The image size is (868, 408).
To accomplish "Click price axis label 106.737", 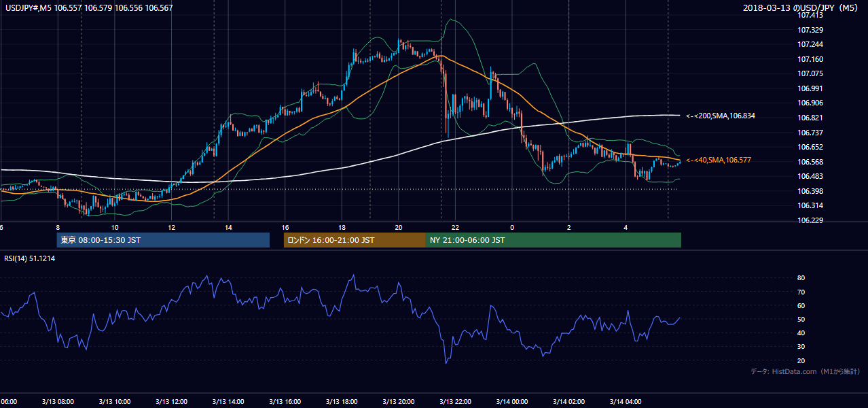I will 810,133.
